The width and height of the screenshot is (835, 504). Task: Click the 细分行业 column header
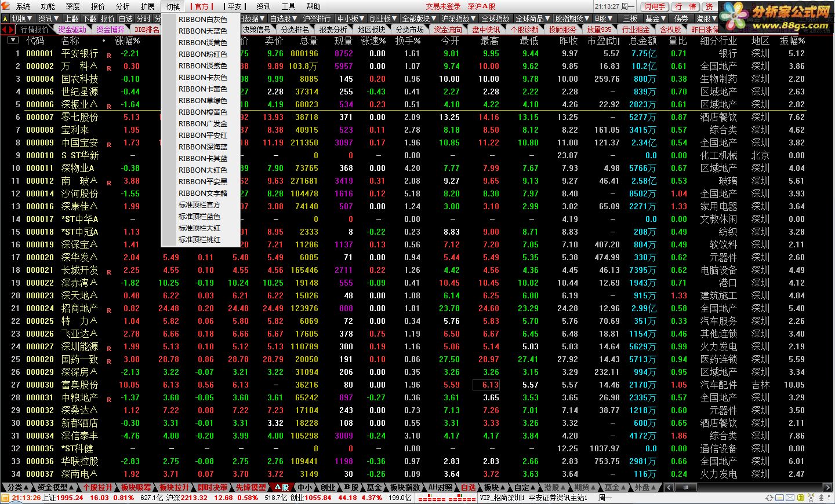tap(718, 41)
